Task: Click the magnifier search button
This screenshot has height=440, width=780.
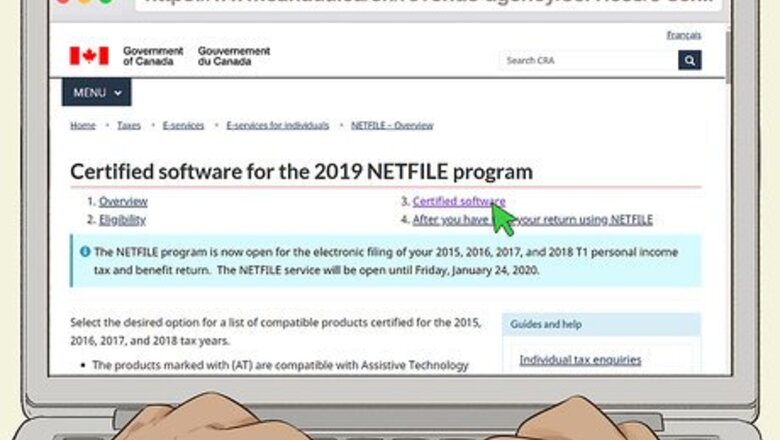Action: click(689, 61)
